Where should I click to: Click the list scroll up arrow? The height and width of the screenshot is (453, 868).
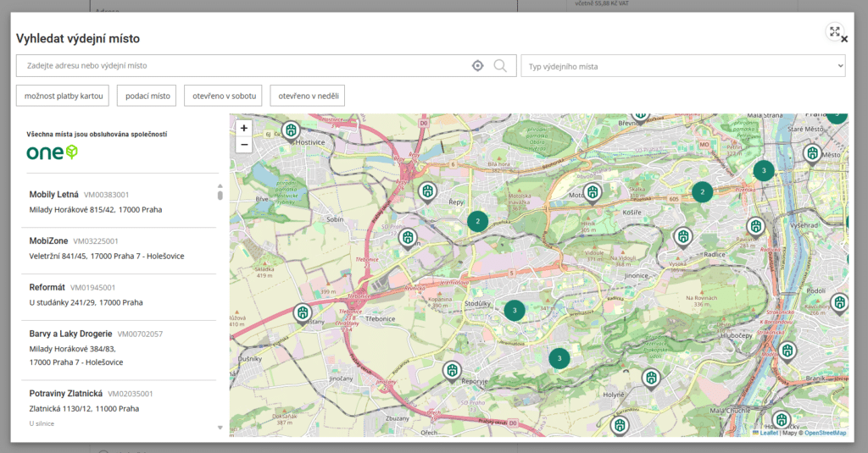220,186
